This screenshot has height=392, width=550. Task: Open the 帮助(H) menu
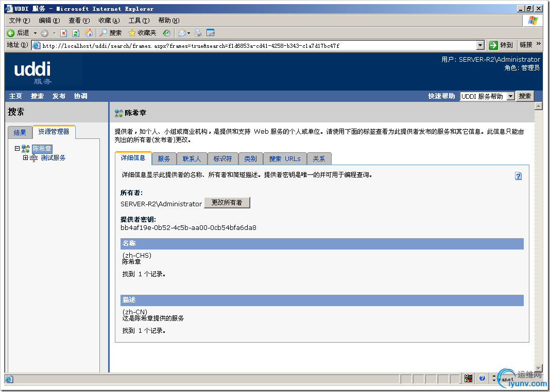pos(169,21)
